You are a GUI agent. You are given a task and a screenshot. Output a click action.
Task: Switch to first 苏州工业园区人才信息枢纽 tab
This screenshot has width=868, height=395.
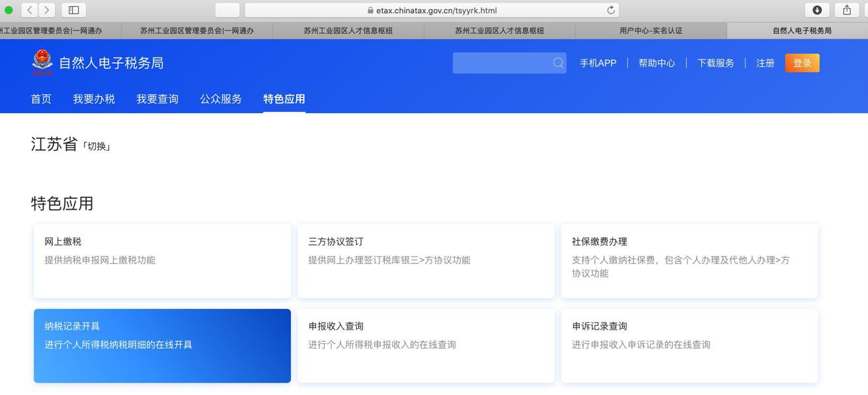348,30
